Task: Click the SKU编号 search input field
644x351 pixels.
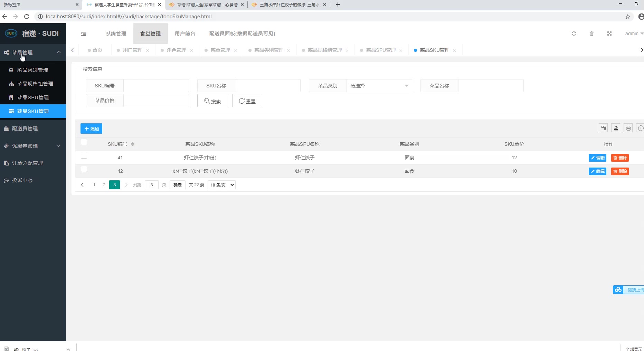Action: pyautogui.click(x=156, y=86)
